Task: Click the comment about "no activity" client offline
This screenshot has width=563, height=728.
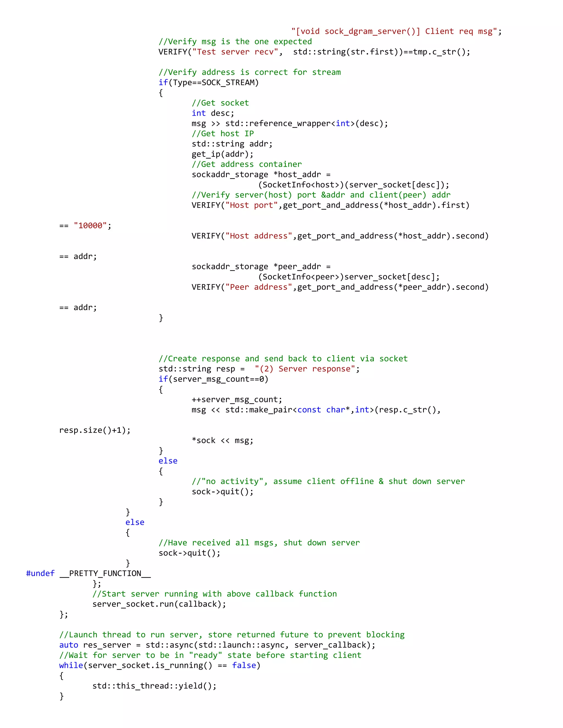Action: coord(328,481)
